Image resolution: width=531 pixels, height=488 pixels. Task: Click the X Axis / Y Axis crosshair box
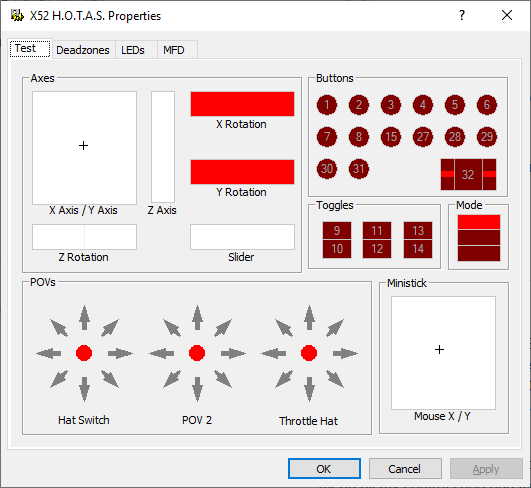point(84,148)
